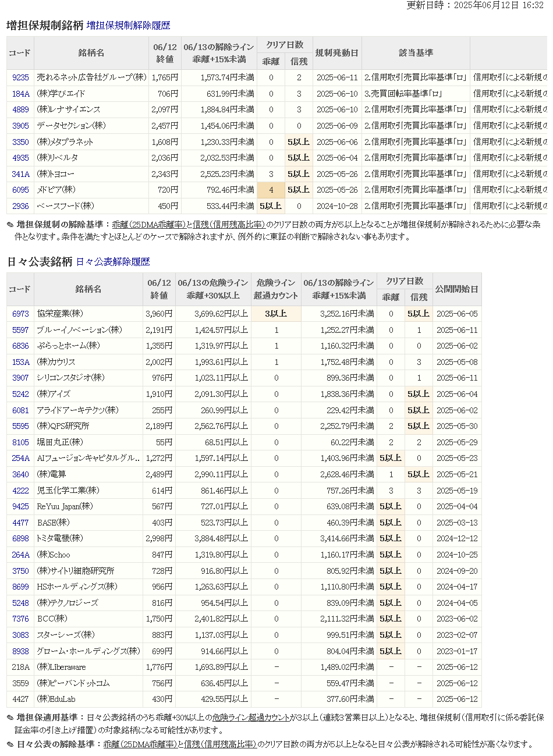Screen dimensions: 553x756
Task: Select the (株)Liberaware name cell
Action: 88,667
